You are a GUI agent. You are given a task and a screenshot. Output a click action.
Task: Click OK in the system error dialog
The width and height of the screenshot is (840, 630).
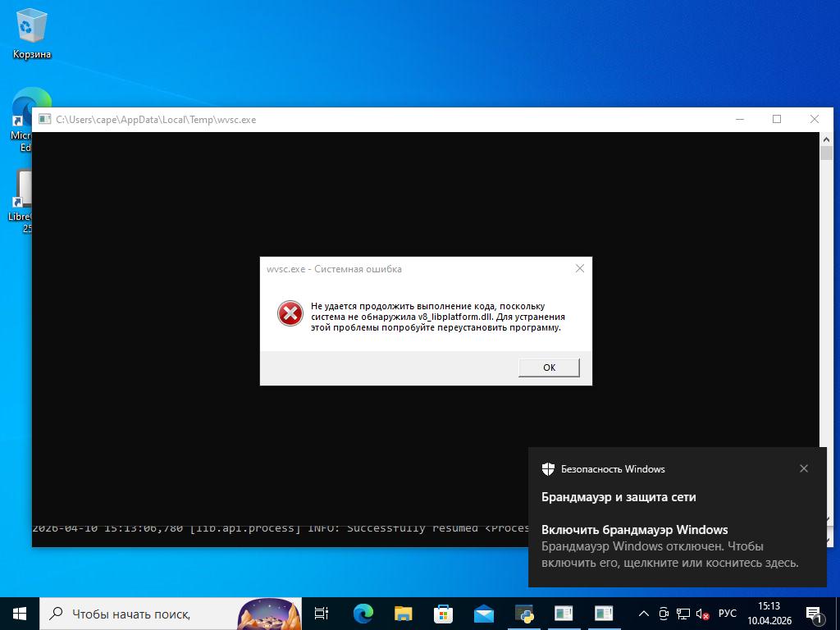coord(549,367)
